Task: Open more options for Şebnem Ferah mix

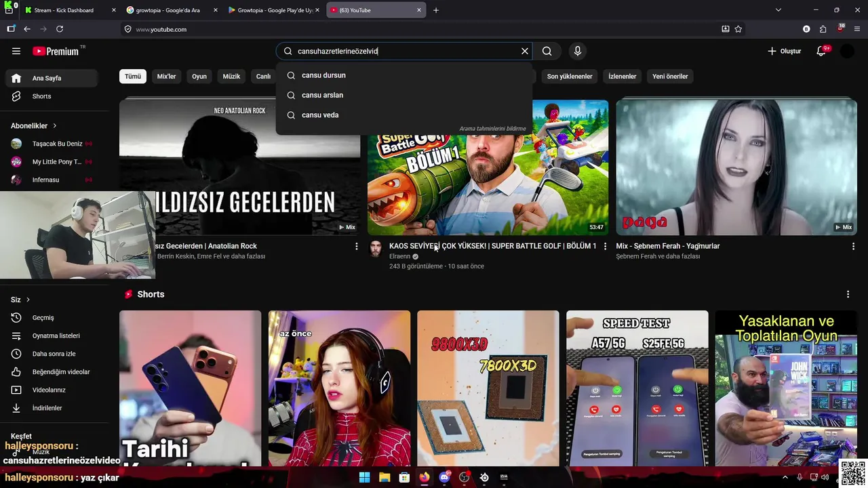Action: (853, 247)
